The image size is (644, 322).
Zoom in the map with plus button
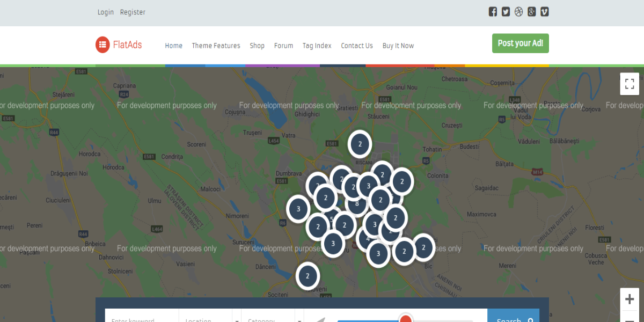[630, 299]
